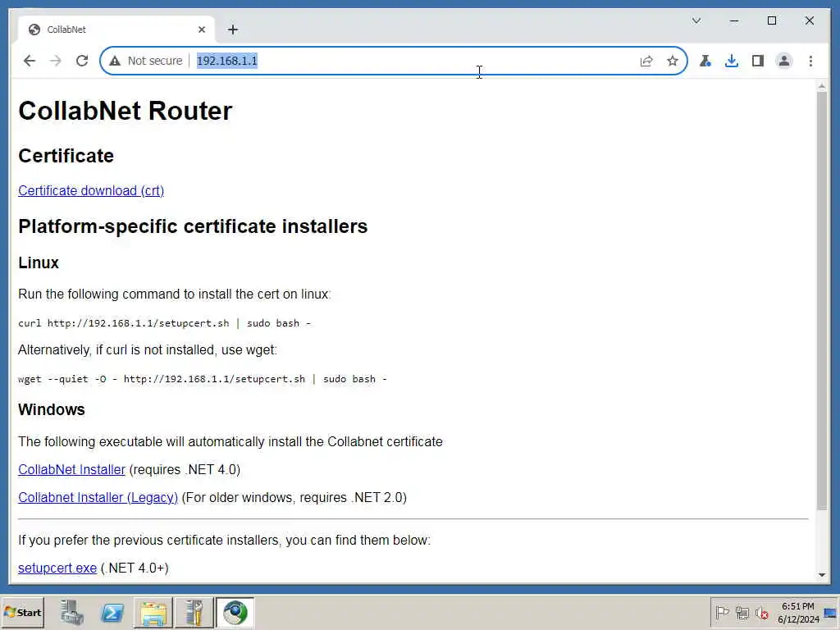This screenshot has width=840, height=630.
Task: Open the network tray icon
Action: [742, 612]
